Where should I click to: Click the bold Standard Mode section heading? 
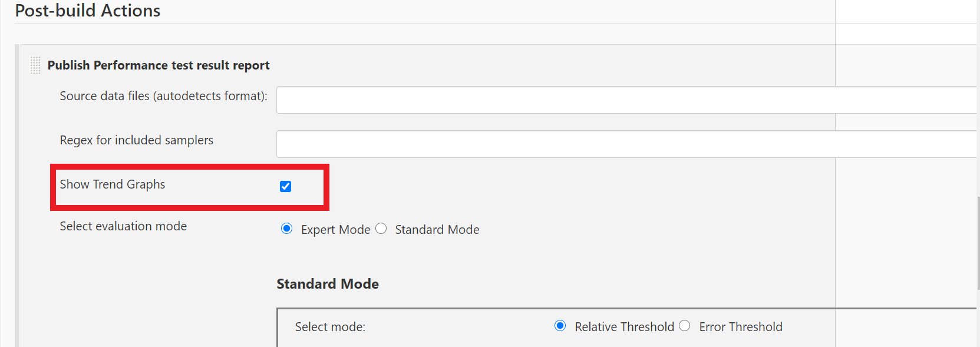point(328,284)
